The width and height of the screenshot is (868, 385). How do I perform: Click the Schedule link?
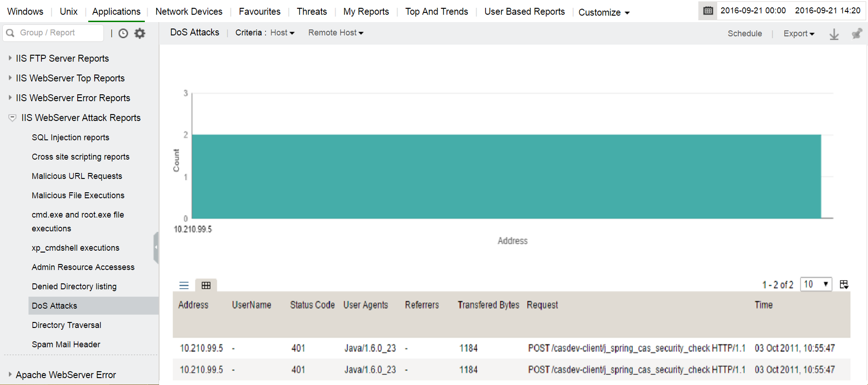(744, 34)
